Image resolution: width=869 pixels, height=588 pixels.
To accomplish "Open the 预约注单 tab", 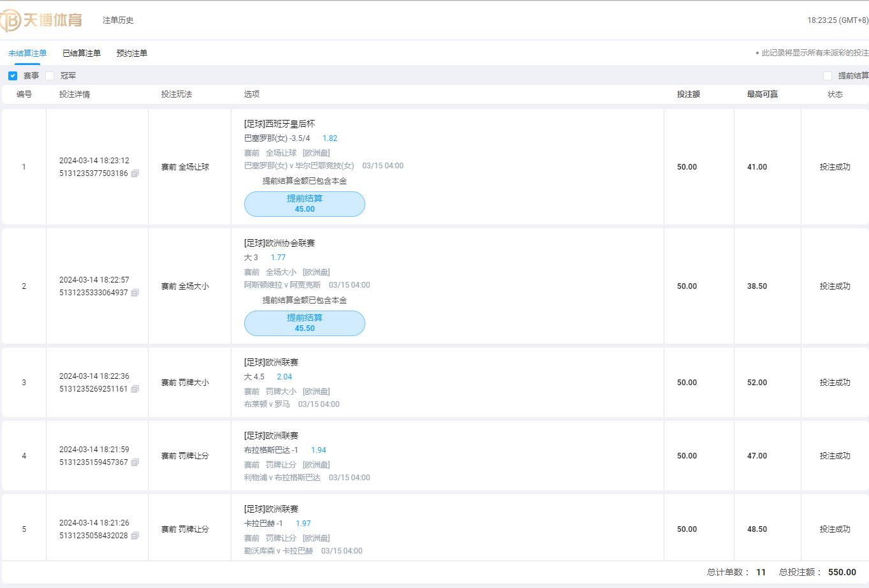I will 132,54.
